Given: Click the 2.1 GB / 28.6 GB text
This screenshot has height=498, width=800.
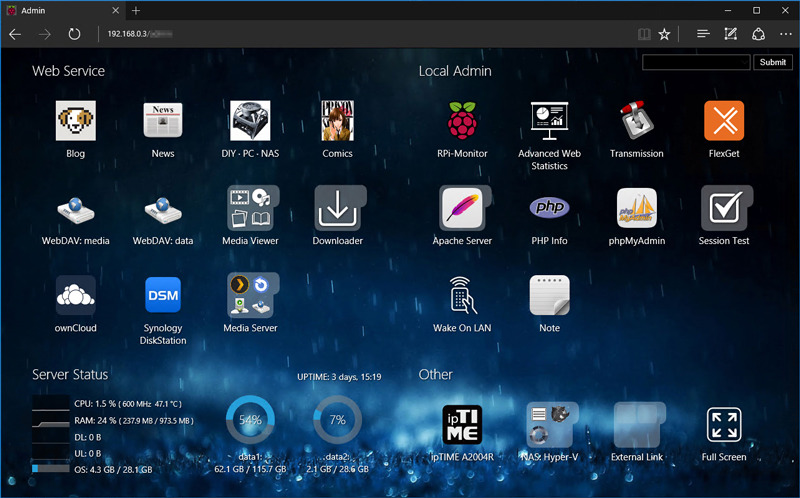Looking at the screenshot, I should [337, 469].
